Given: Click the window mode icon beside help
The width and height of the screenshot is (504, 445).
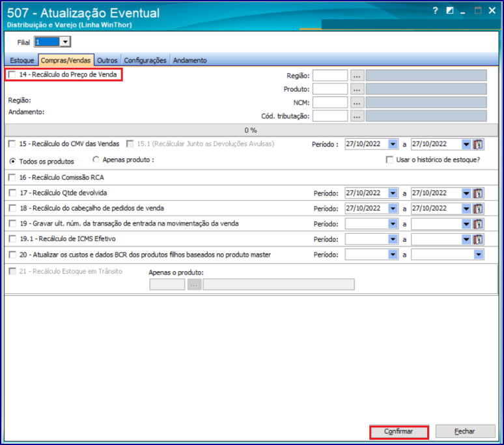Looking at the screenshot, I should (x=450, y=10).
